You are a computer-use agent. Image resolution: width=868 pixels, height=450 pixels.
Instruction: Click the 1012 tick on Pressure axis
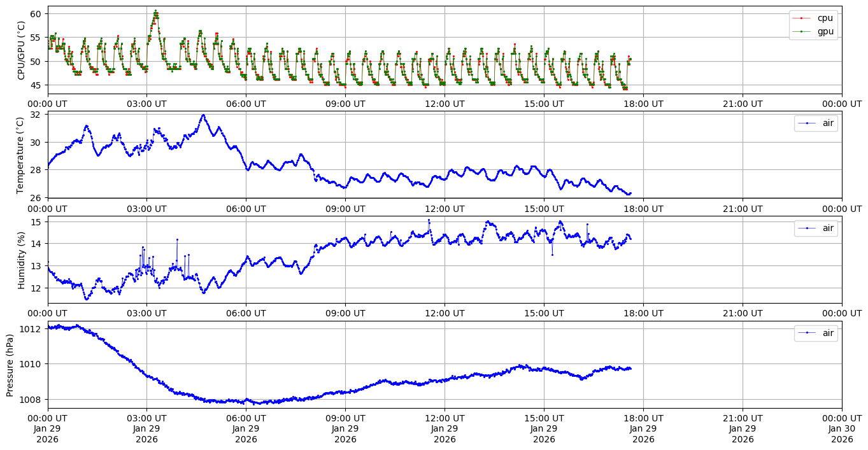(x=32, y=328)
